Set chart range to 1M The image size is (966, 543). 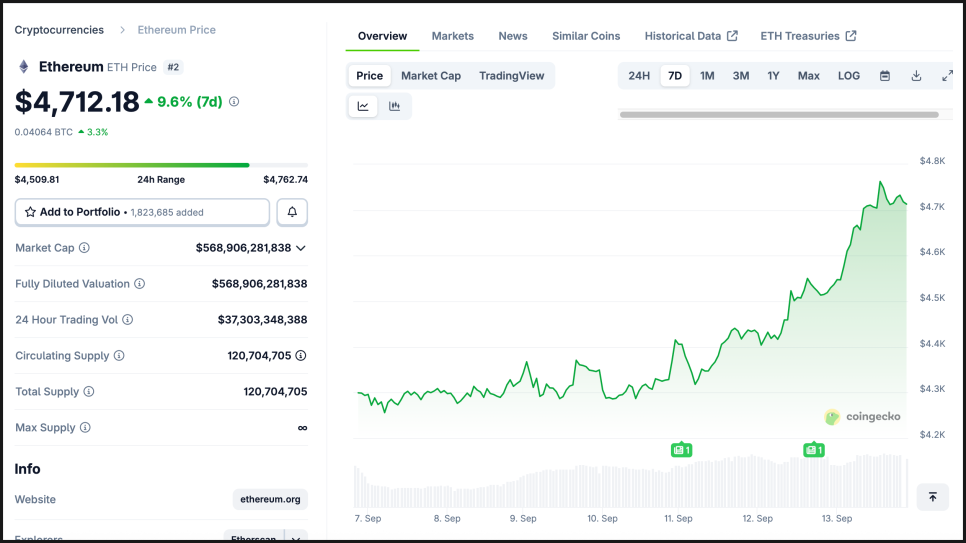pyautogui.click(x=707, y=76)
